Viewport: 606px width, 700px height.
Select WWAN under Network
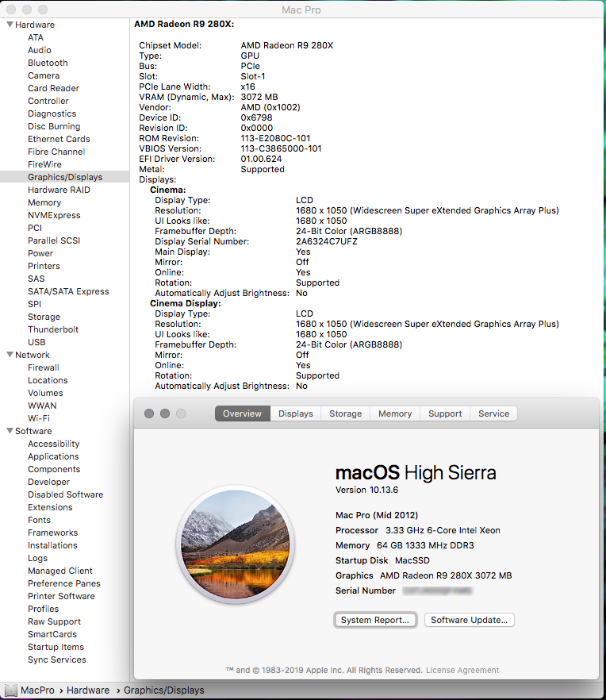click(42, 406)
